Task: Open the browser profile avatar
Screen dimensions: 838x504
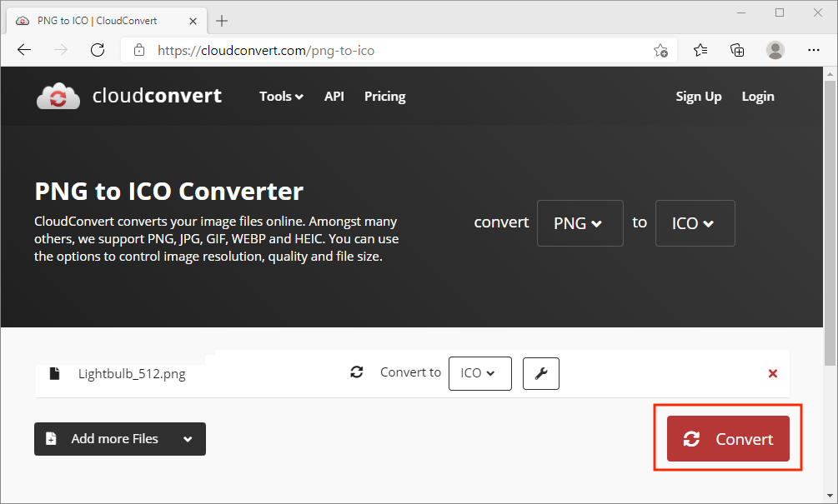Action: pyautogui.click(x=775, y=50)
